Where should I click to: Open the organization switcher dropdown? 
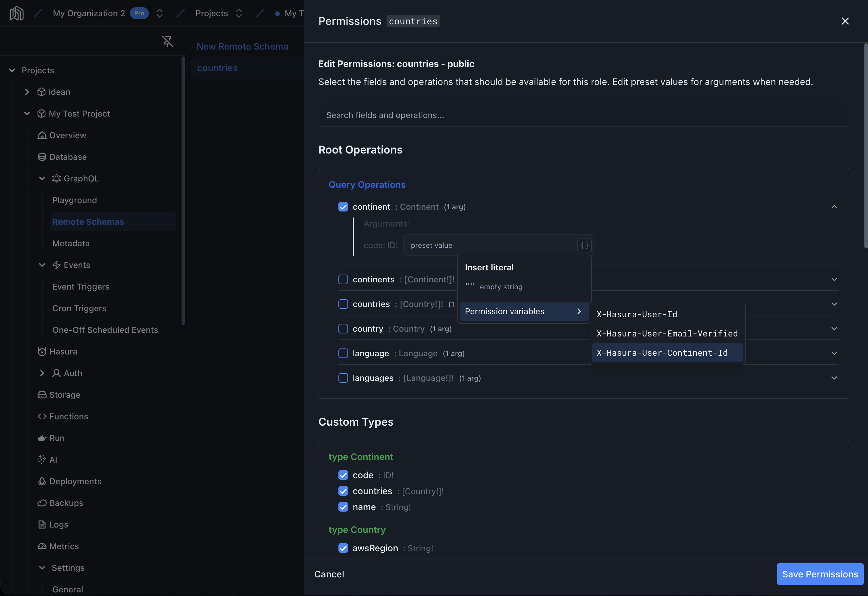pyautogui.click(x=160, y=14)
